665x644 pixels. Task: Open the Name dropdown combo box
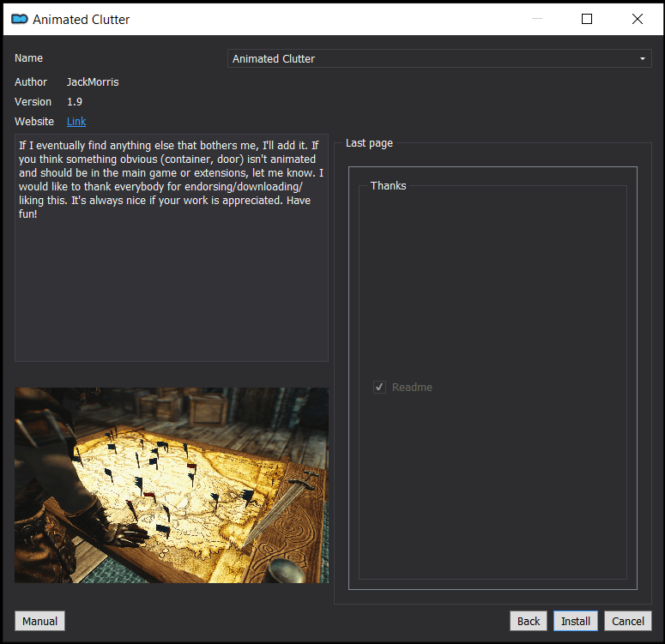point(439,58)
